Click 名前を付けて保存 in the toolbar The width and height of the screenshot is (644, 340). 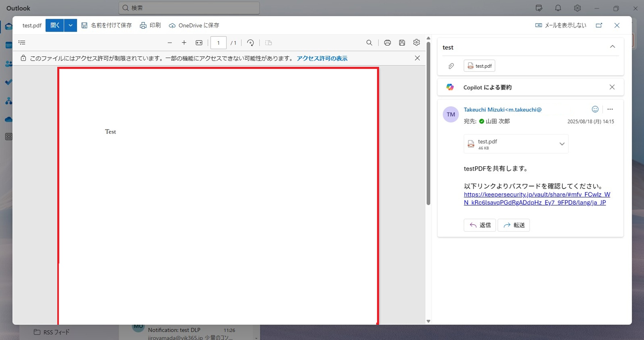pos(107,25)
